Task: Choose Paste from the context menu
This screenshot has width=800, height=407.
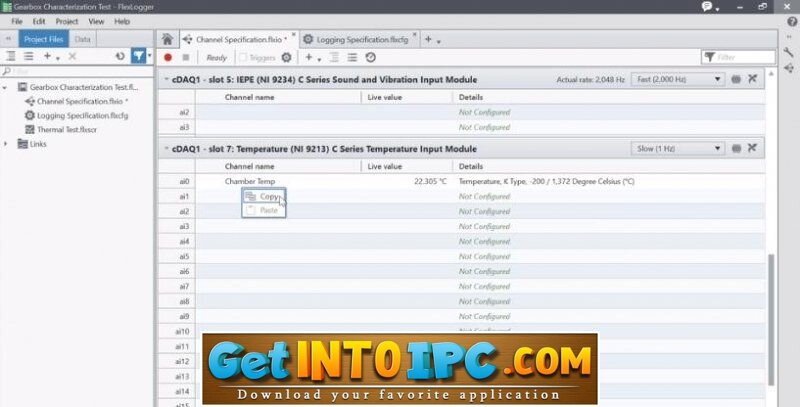Action: (263, 210)
